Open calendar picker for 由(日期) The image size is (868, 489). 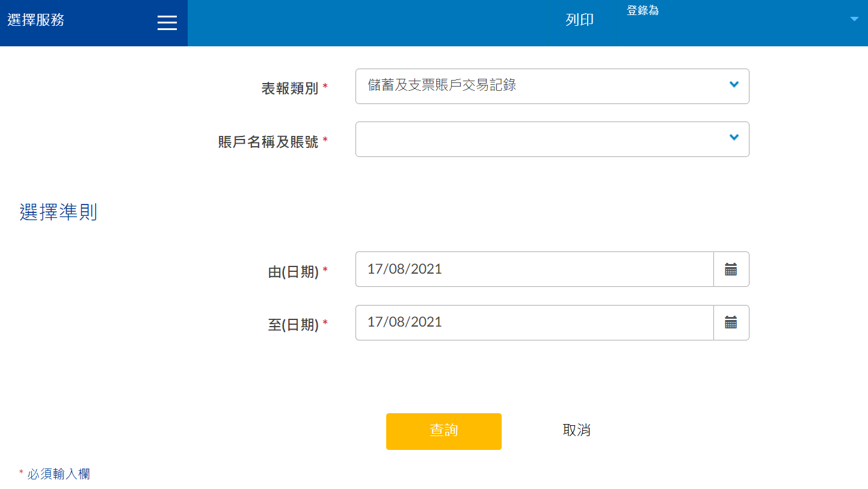(731, 269)
